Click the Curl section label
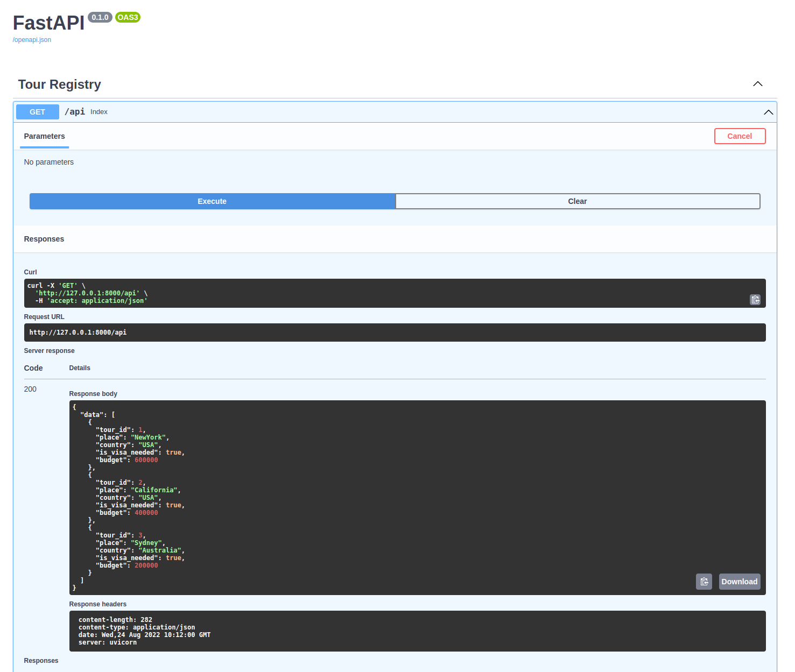The height and width of the screenshot is (672, 795). [31, 272]
